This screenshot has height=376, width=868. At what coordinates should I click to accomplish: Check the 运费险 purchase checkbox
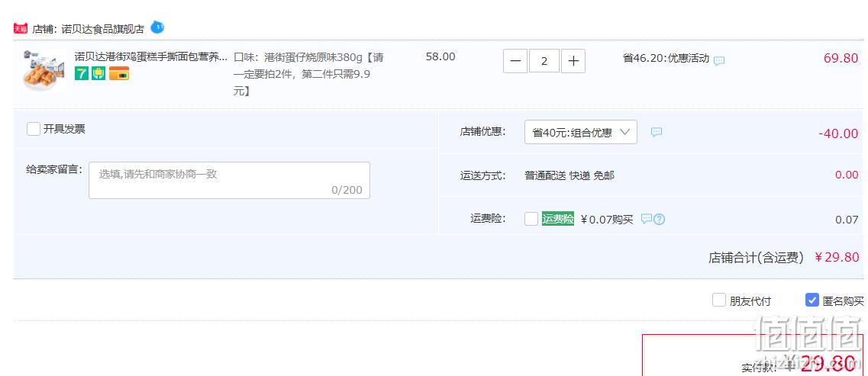click(531, 219)
